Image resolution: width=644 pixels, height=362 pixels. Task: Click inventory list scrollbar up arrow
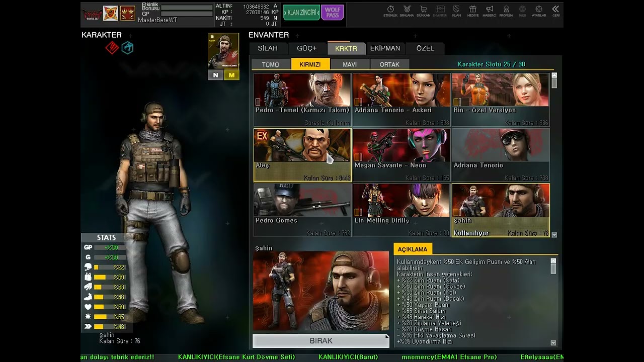[554, 75]
